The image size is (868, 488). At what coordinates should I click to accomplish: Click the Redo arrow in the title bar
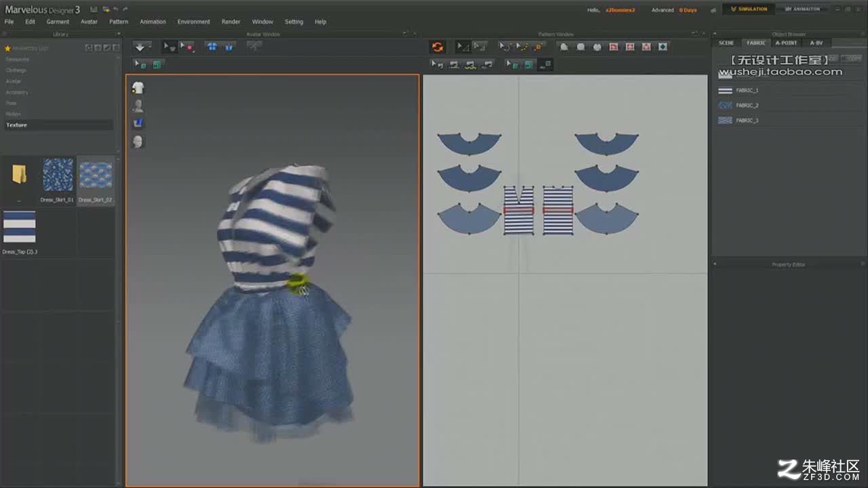125,9
